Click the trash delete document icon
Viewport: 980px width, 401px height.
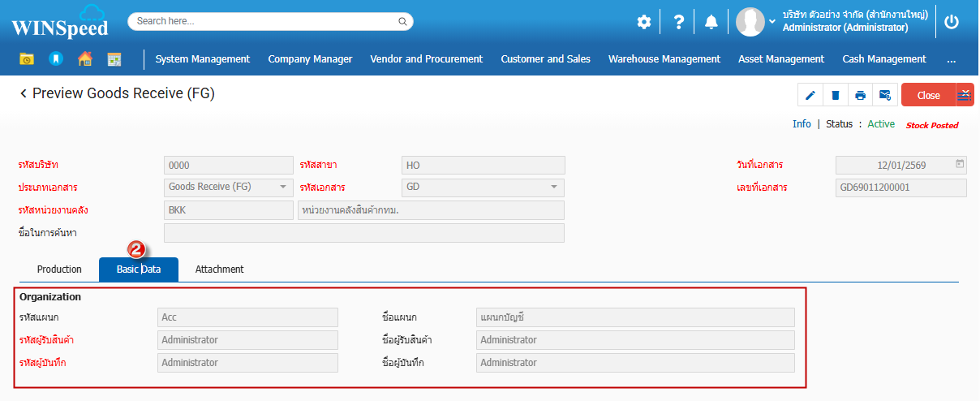coord(835,96)
